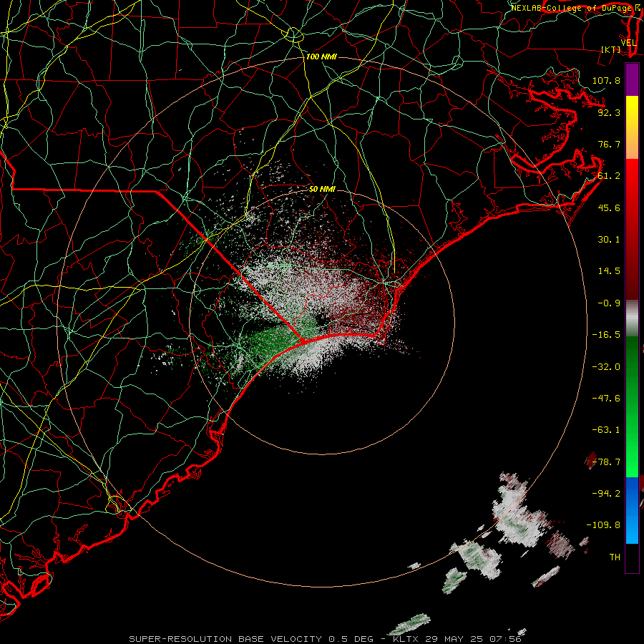Select the -0.9 velocity scale value
This screenshot has height=644, width=644.
click(x=609, y=303)
